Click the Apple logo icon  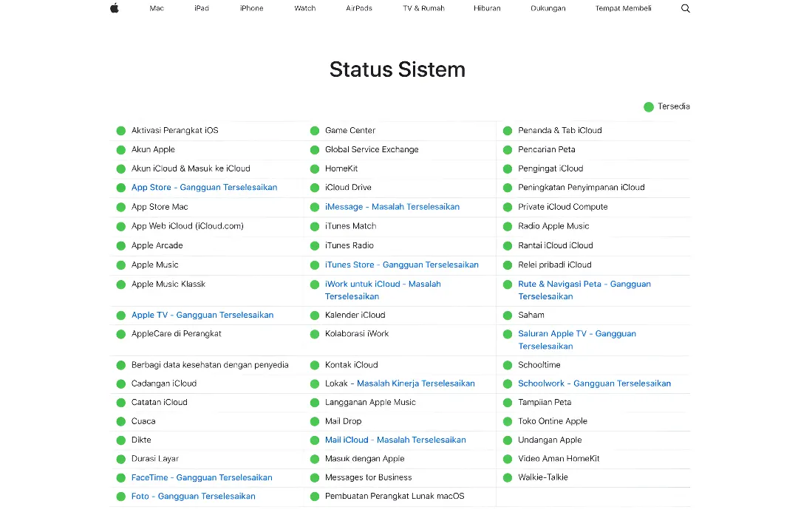(115, 8)
